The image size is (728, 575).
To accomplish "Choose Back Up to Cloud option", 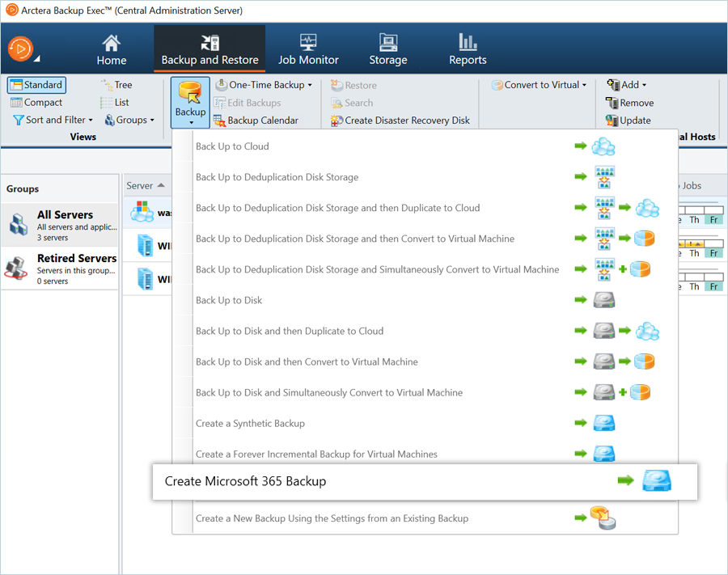I will point(232,146).
